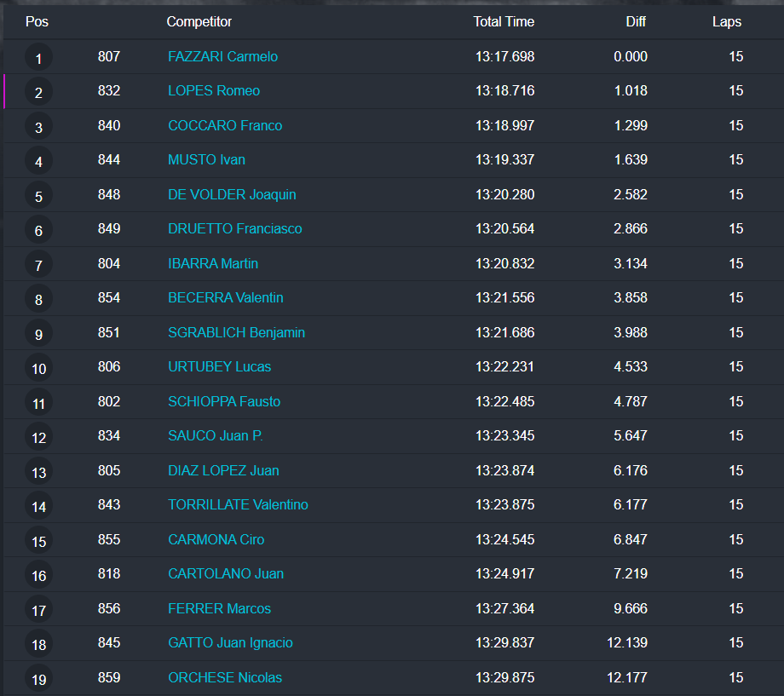Select TORRILLATE Valentino link
The width and height of the screenshot is (784, 696).
point(238,505)
